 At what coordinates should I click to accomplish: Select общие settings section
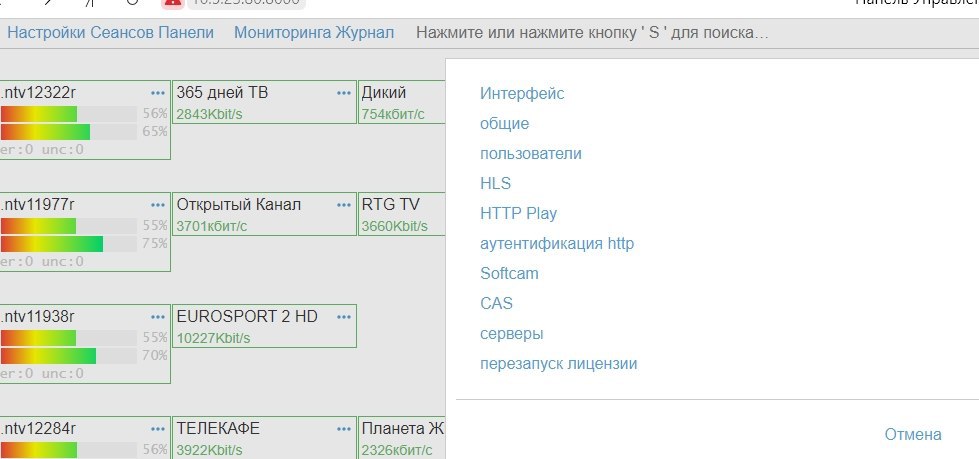[x=504, y=124]
